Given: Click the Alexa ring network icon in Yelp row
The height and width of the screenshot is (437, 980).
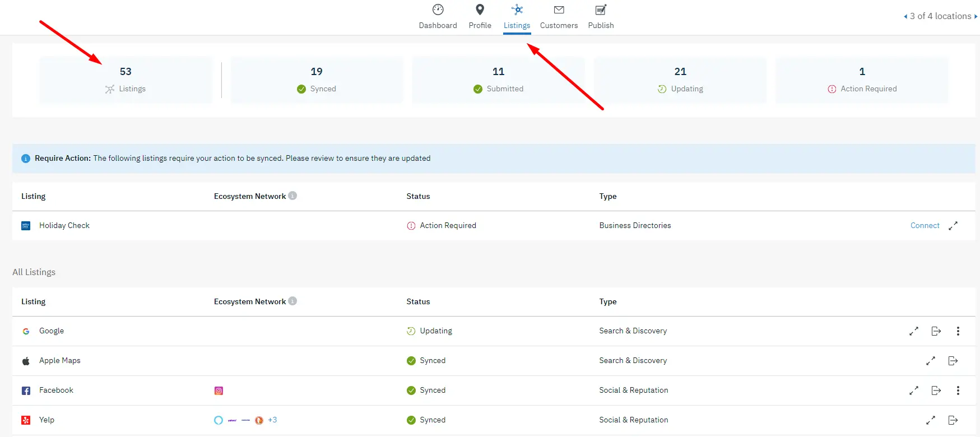Looking at the screenshot, I should pos(219,420).
